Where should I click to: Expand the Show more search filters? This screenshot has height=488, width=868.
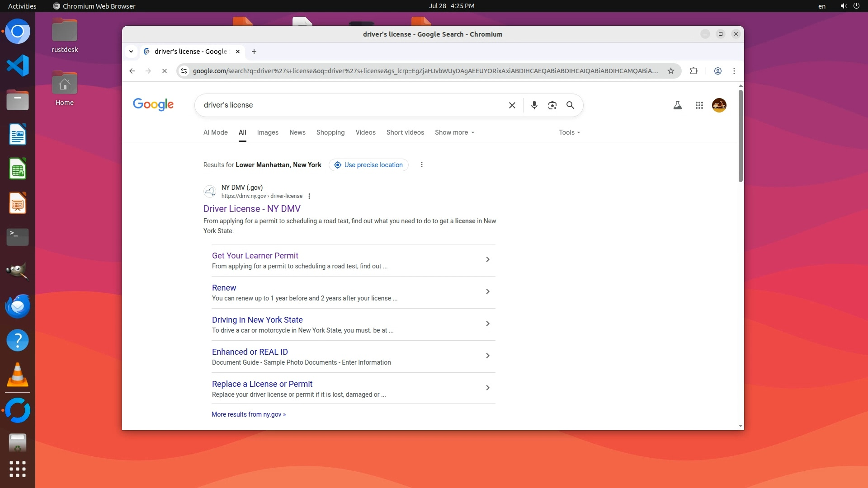[x=454, y=132]
